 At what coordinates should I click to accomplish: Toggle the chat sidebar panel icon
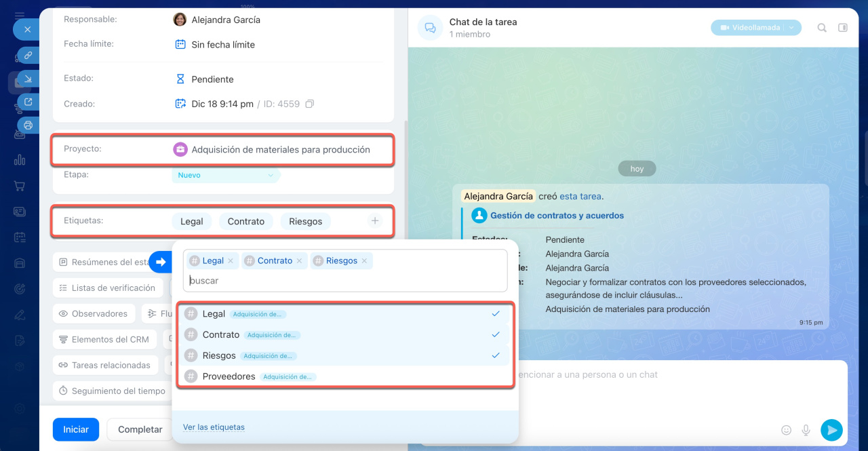843,28
